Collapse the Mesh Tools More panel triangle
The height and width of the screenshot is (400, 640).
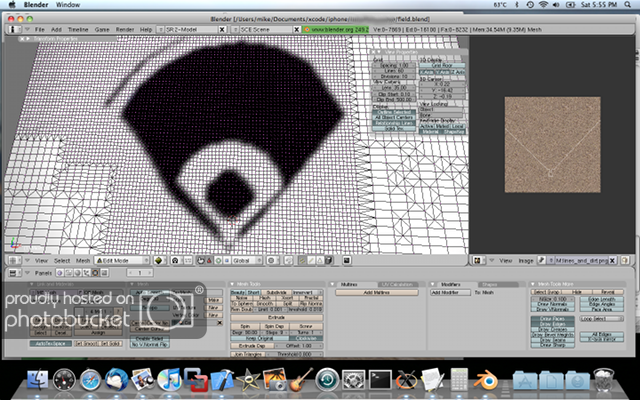(x=533, y=284)
